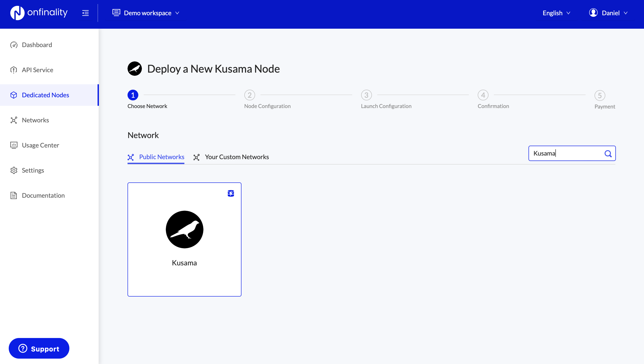Select the Kusama network card
644x364 pixels.
click(184, 239)
